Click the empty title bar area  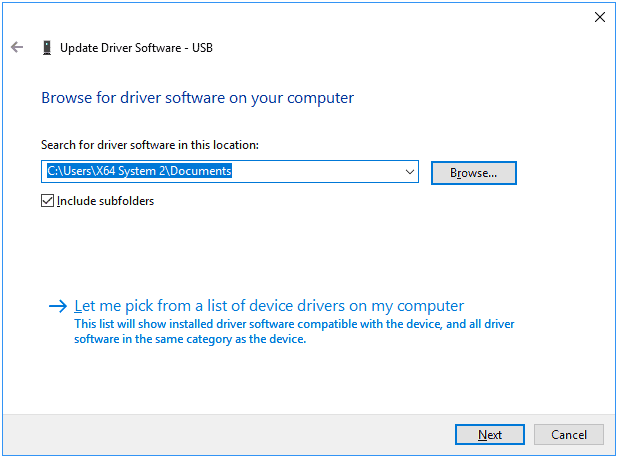[x=300, y=17]
